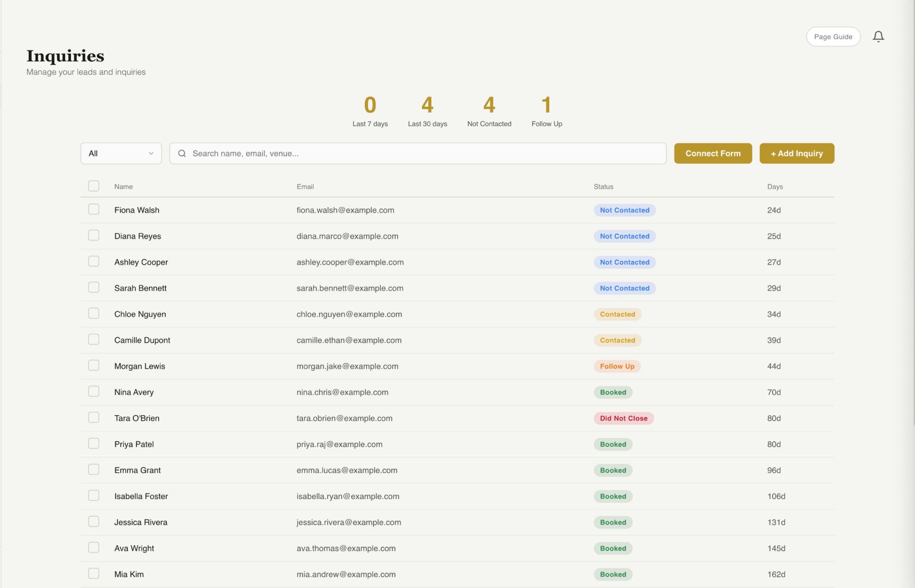915x588 pixels.
Task: Click the Did Not Close badge for Tara O'Brien
Action: click(623, 418)
